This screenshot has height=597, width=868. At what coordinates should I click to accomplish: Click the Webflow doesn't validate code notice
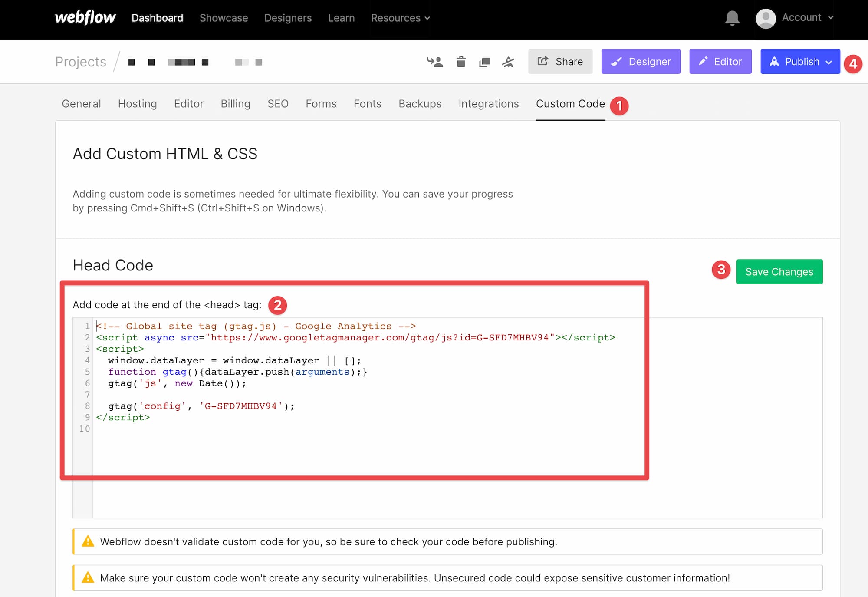point(447,541)
